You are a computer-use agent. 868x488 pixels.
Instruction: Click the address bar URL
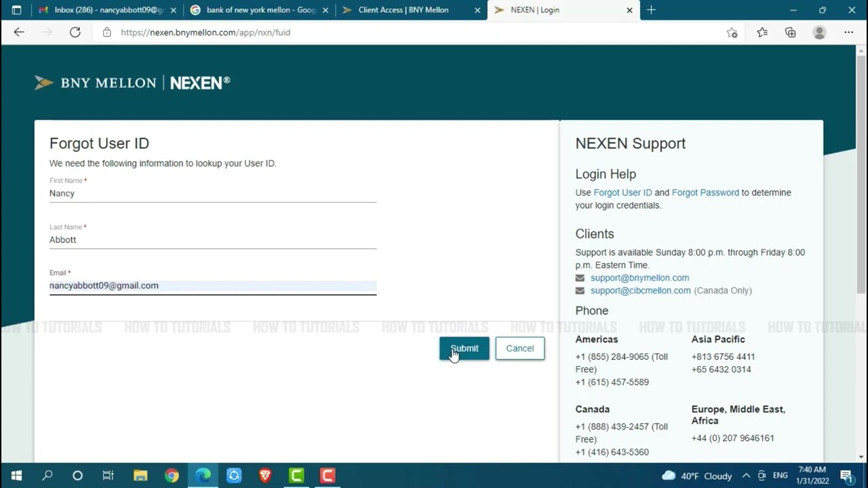(205, 32)
